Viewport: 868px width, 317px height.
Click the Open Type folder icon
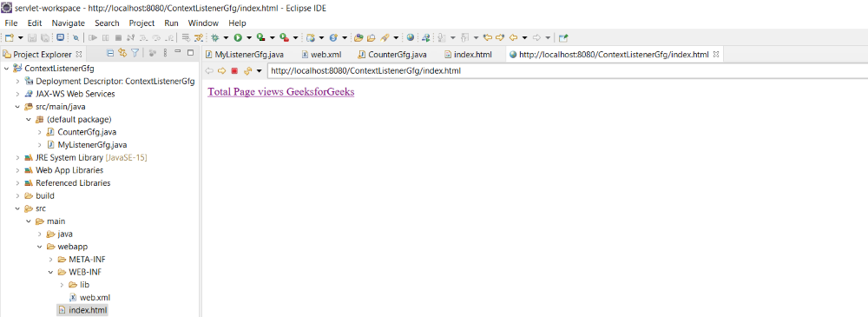pyautogui.click(x=358, y=37)
